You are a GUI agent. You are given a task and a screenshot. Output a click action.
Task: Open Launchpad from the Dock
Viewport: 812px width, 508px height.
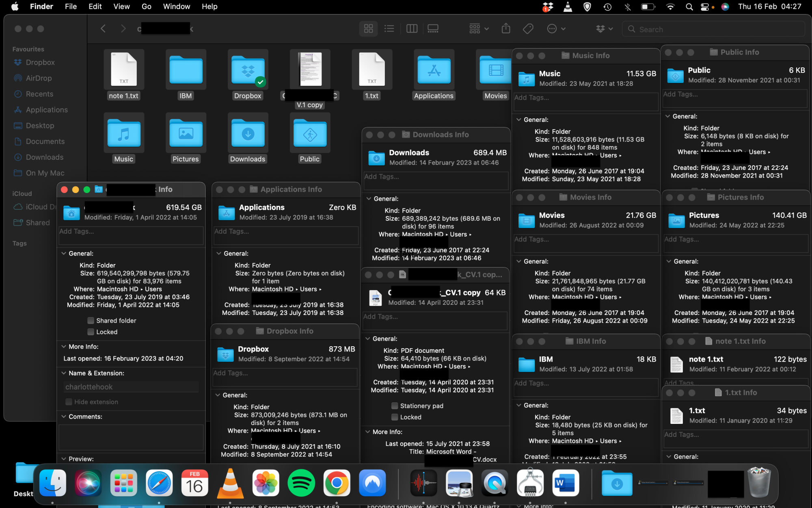coord(124,483)
